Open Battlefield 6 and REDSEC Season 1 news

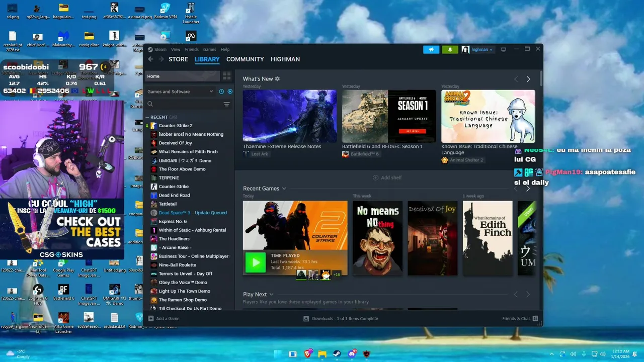(x=382, y=146)
